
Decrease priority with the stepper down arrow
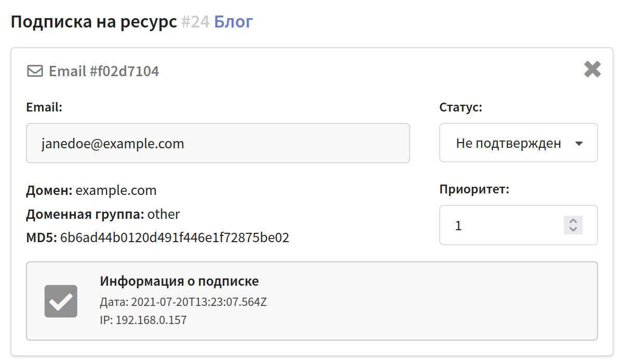pyautogui.click(x=573, y=229)
